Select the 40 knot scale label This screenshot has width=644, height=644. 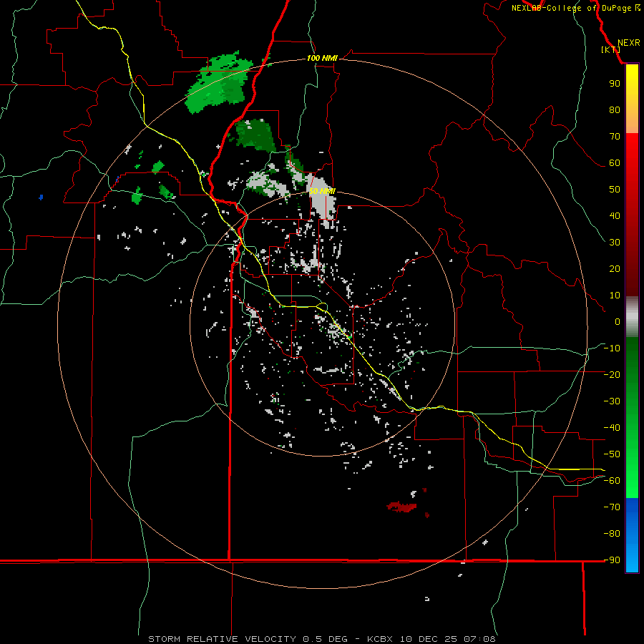click(x=615, y=215)
